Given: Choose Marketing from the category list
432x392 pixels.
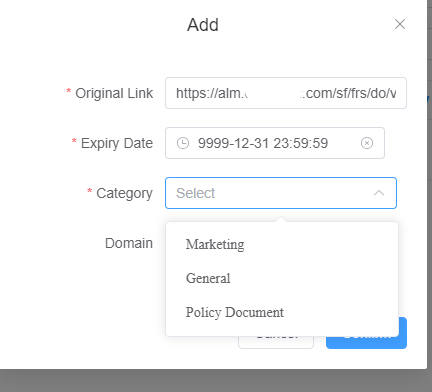Looking at the screenshot, I should click(282, 244).
